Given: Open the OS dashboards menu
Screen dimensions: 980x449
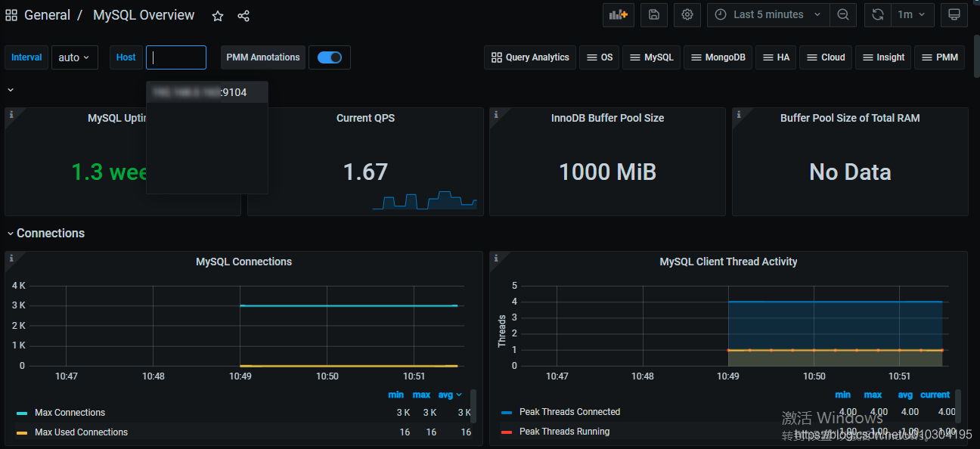Looking at the screenshot, I should tap(600, 57).
